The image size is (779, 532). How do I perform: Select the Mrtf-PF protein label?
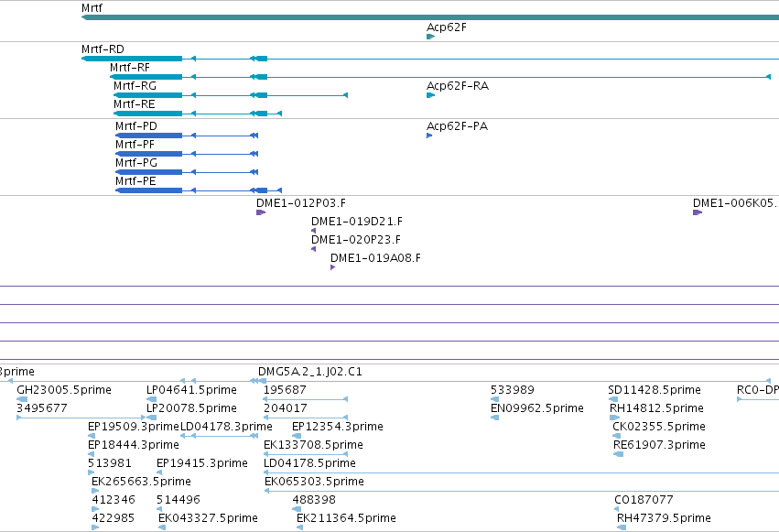pos(135,145)
